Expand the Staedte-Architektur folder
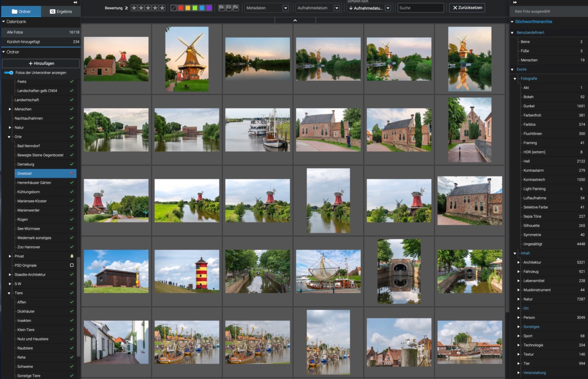The image size is (588, 379). [x=10, y=274]
